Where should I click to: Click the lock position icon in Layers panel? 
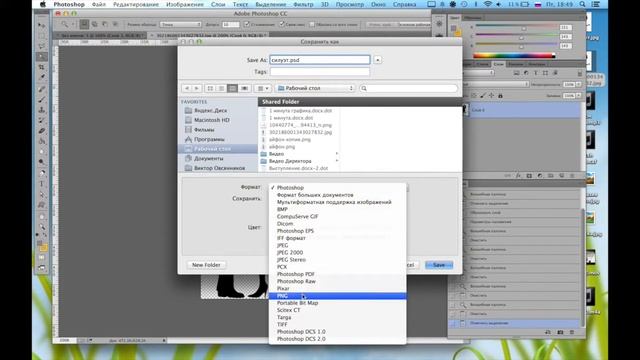click(491, 96)
